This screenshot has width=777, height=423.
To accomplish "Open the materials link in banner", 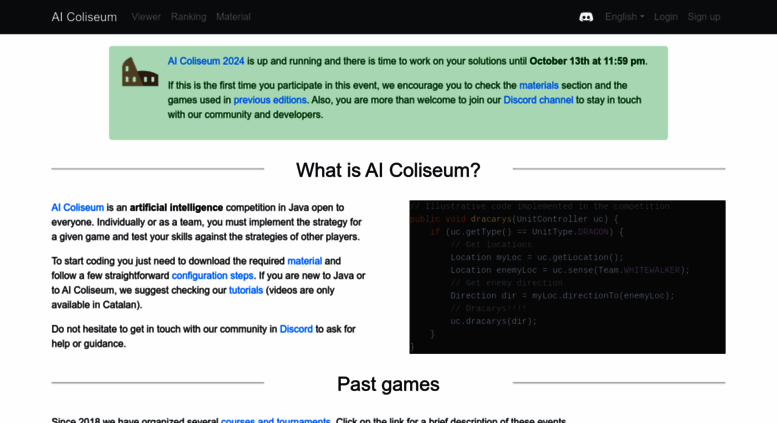I will coord(539,85).
